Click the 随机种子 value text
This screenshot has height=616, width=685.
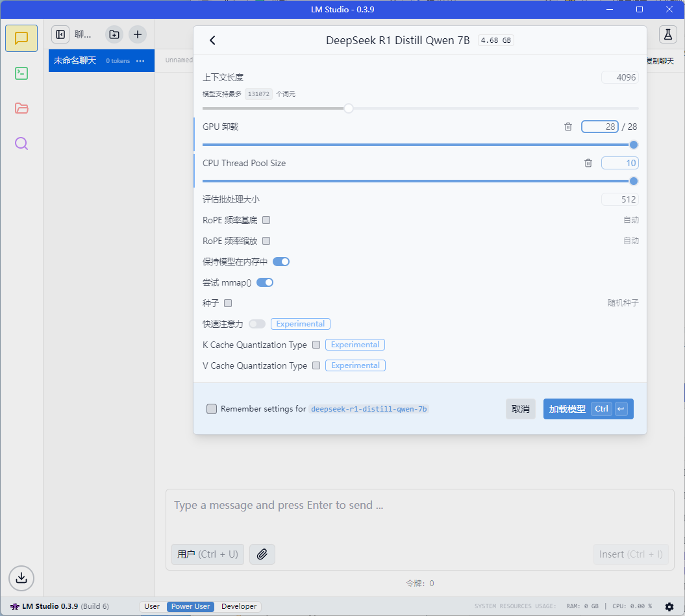(x=623, y=302)
